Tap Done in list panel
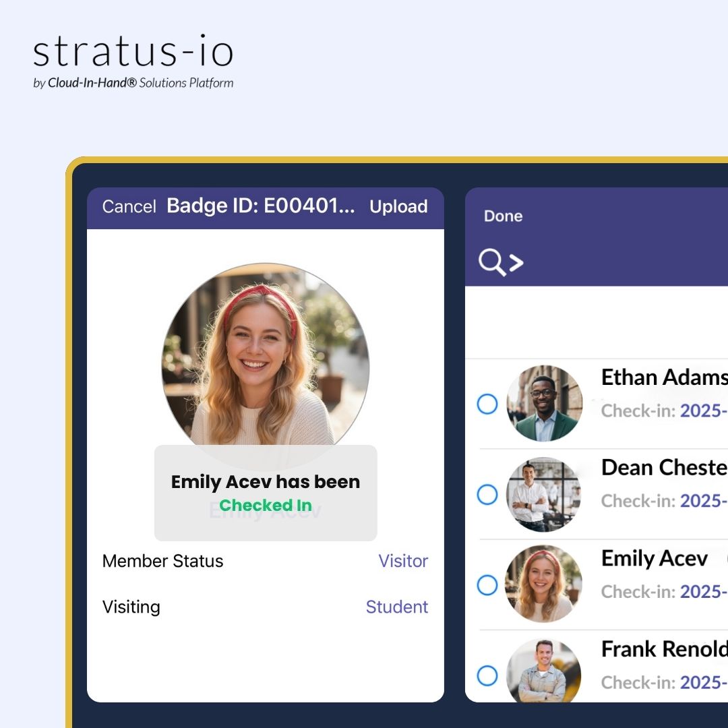This screenshot has width=728, height=728. click(x=504, y=216)
